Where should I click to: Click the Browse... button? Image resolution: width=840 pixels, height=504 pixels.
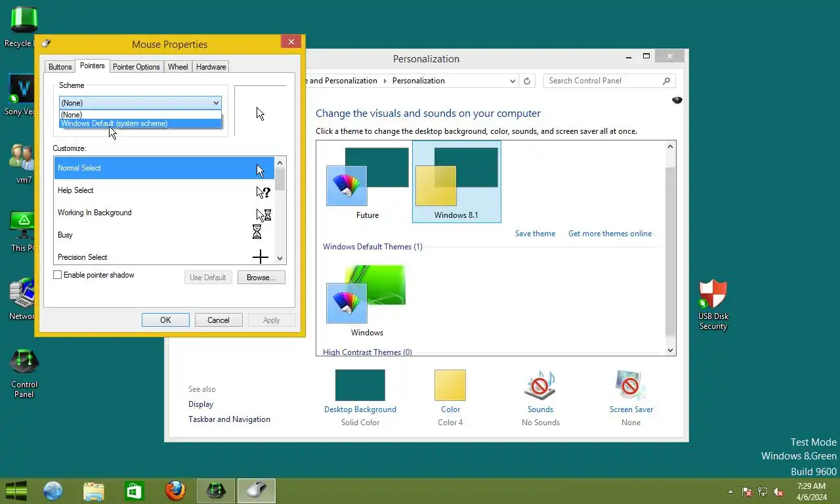pyautogui.click(x=261, y=278)
